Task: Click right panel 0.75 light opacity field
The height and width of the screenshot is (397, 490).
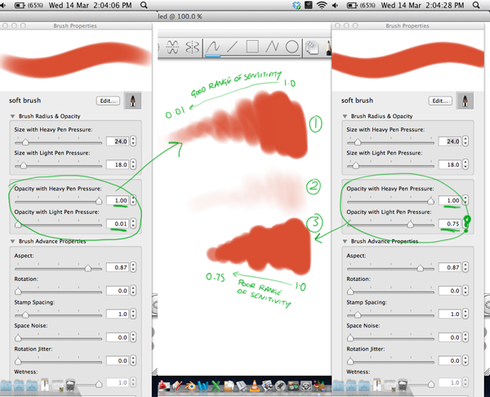Action: [x=450, y=224]
